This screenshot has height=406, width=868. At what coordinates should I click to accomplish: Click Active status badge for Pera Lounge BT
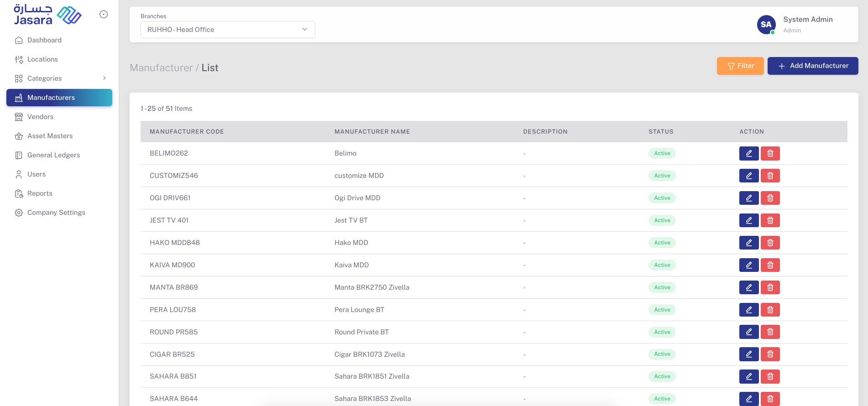point(662,310)
